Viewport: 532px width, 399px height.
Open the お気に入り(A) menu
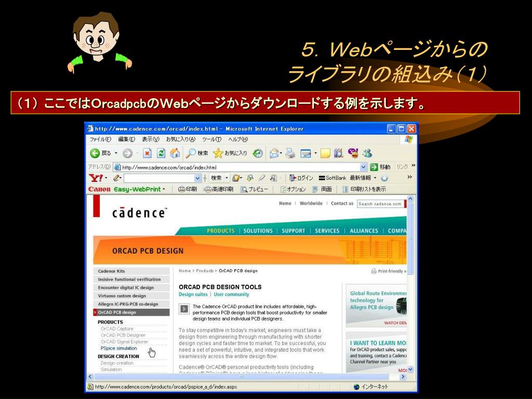180,139
